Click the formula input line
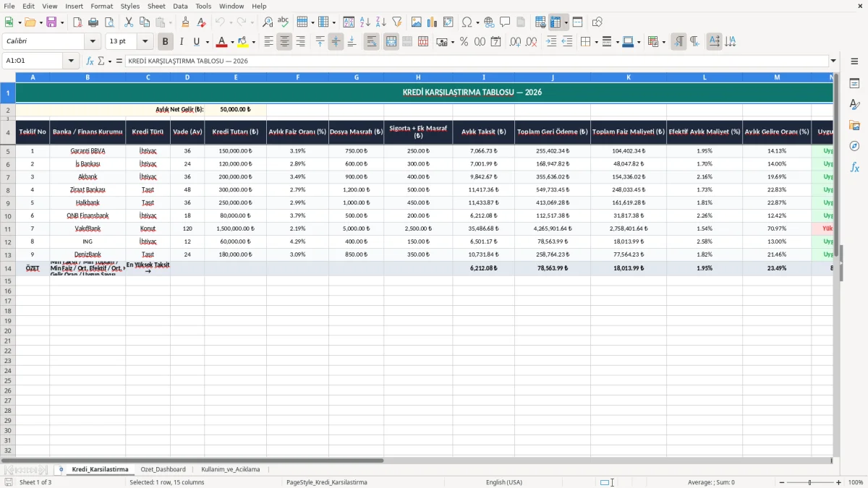The height and width of the screenshot is (488, 868). pos(477,61)
